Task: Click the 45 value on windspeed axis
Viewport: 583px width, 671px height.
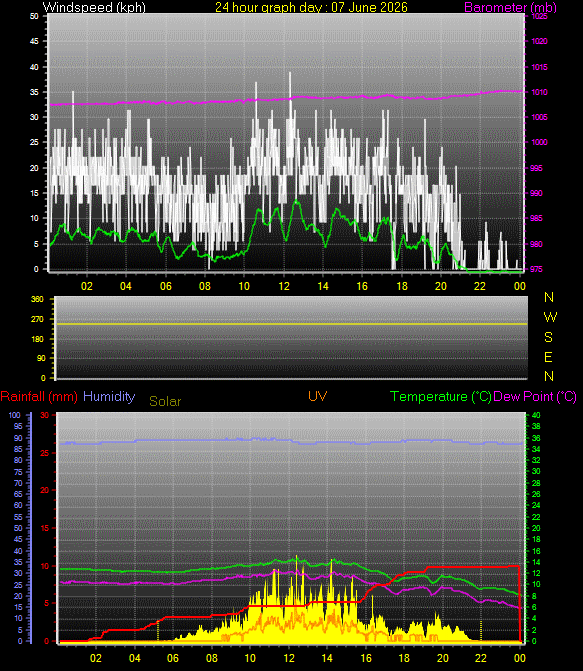Action: click(34, 42)
